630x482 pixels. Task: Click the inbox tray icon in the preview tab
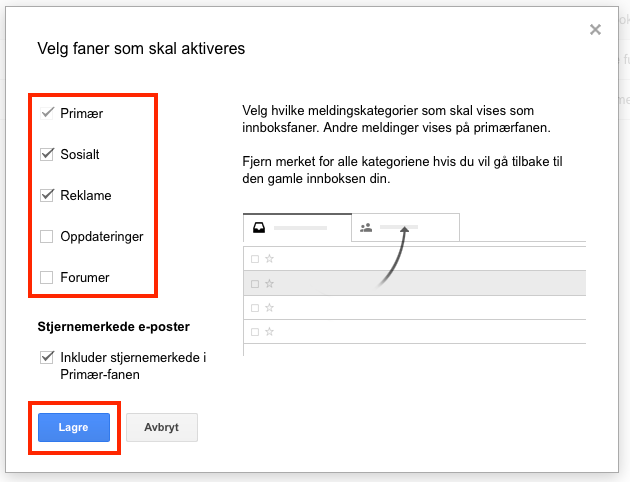(x=259, y=228)
